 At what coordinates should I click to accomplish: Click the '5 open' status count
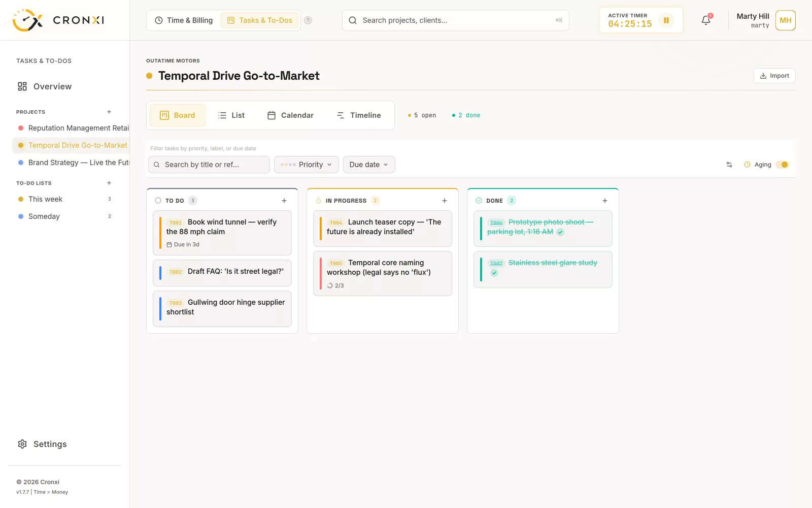pos(422,115)
